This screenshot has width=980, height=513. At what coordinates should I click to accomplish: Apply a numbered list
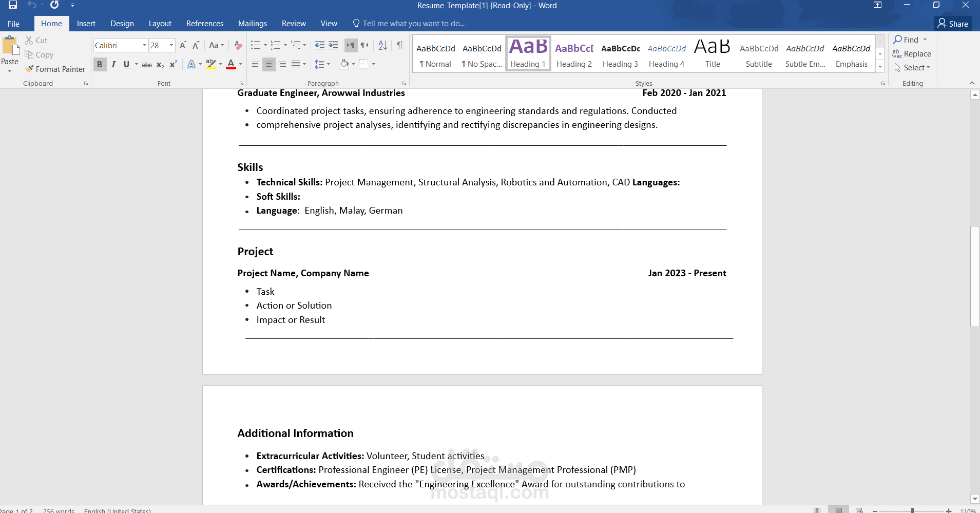tap(276, 45)
